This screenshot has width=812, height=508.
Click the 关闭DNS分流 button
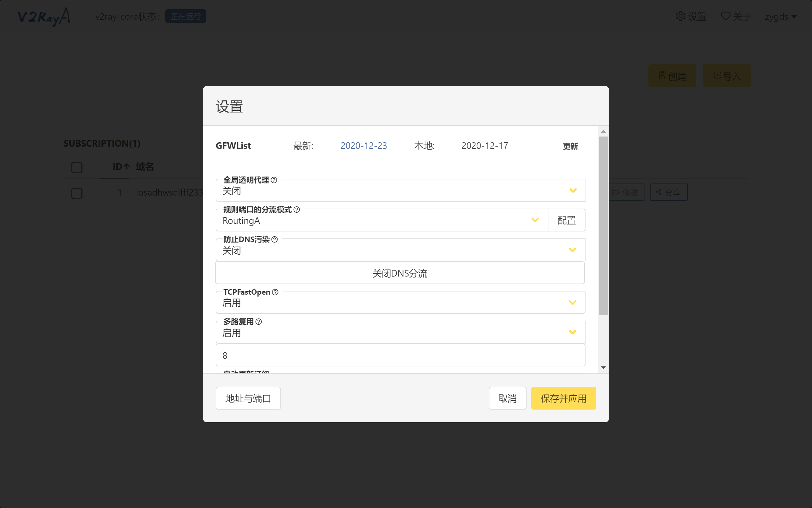[x=400, y=273]
